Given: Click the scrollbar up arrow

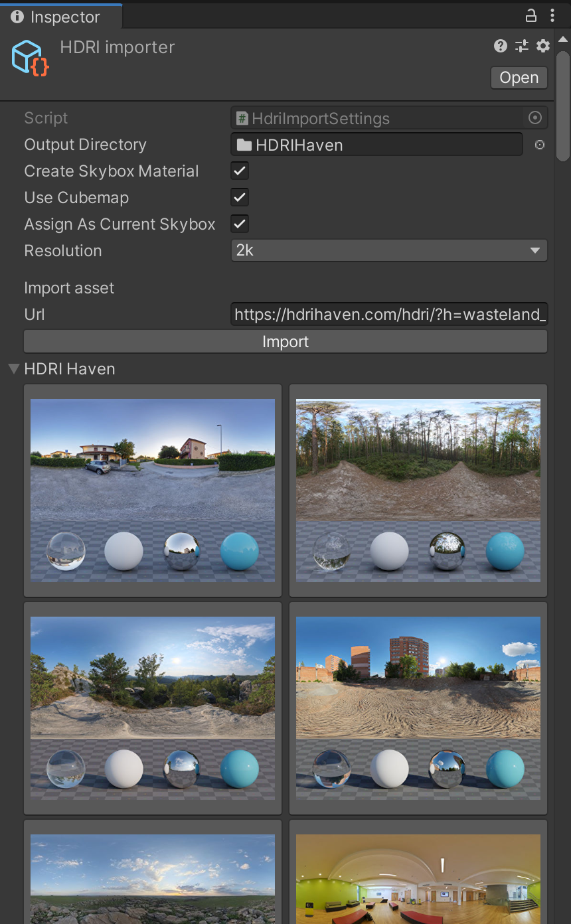Looking at the screenshot, I should [x=563, y=39].
